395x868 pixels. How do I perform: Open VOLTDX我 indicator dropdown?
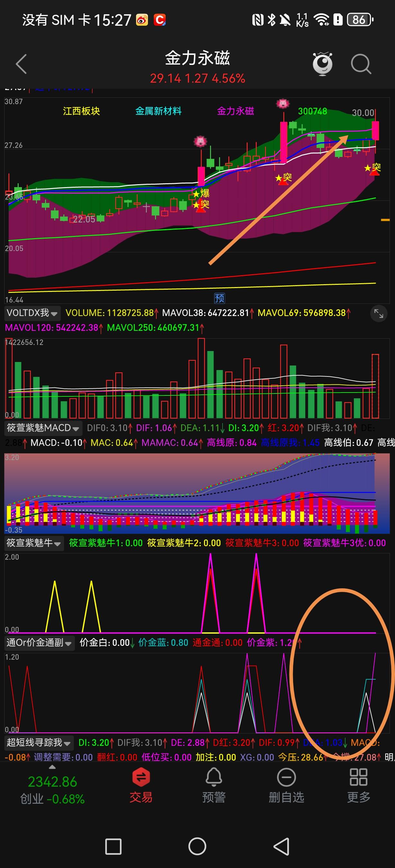point(32,313)
